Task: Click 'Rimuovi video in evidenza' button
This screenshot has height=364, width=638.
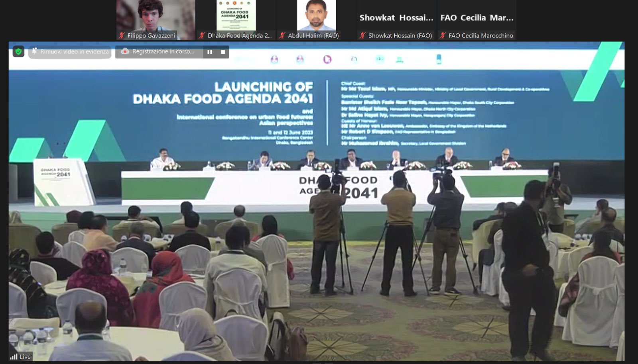Action: point(70,52)
